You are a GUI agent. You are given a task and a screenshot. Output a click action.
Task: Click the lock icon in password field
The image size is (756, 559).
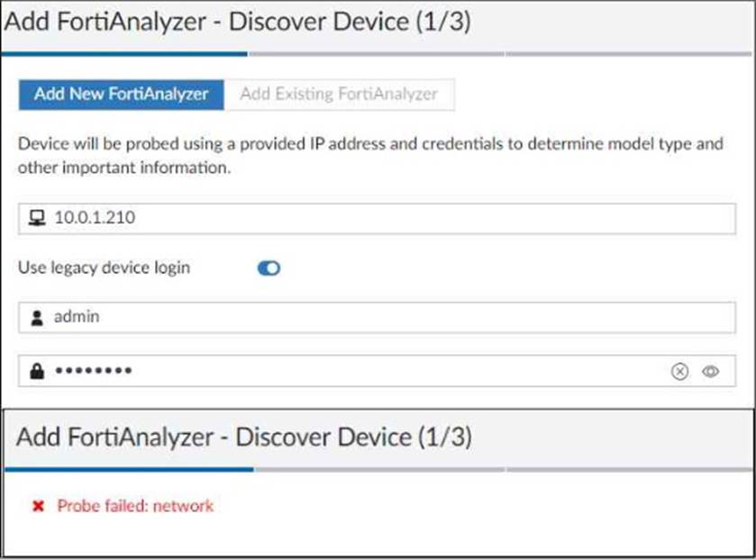(x=37, y=371)
